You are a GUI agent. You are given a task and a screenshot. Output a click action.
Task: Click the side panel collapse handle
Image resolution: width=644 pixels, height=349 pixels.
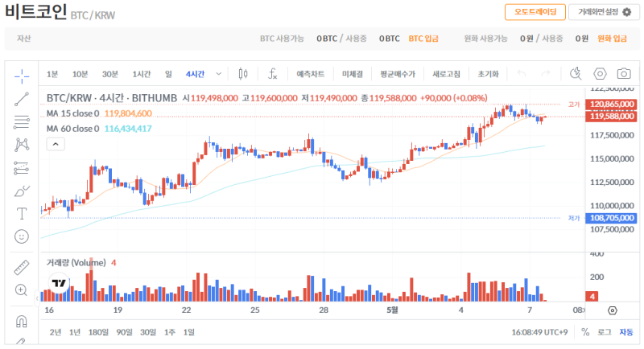coord(36,298)
